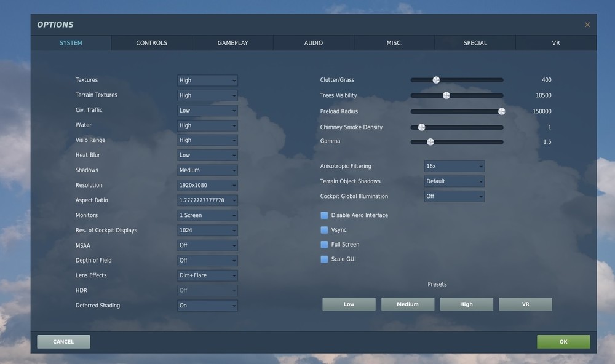Screen dimensions: 615x364
Task: Change the Lens Effects Dirt+Flare dropdown
Action: (207, 275)
